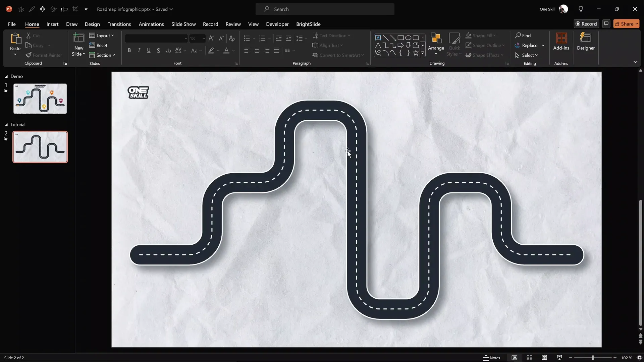Switch to Slide Sorter view
Screen dimensions: 644x362
tap(529, 358)
